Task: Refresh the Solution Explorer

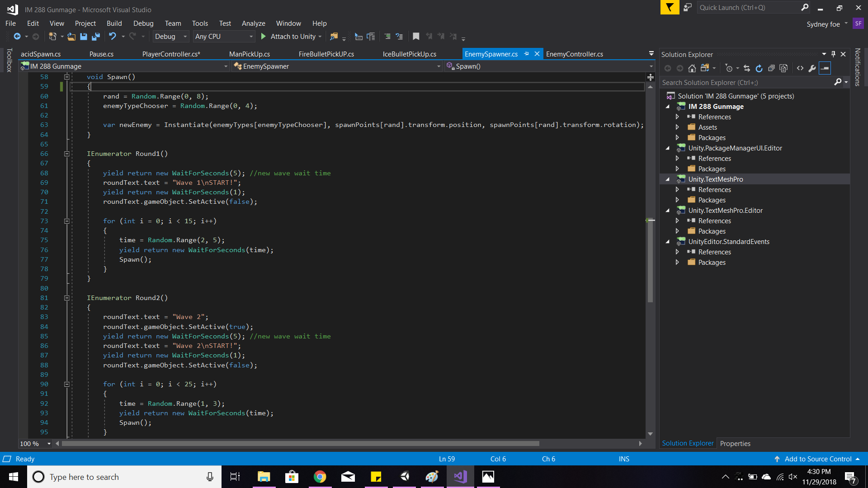Action: click(759, 68)
